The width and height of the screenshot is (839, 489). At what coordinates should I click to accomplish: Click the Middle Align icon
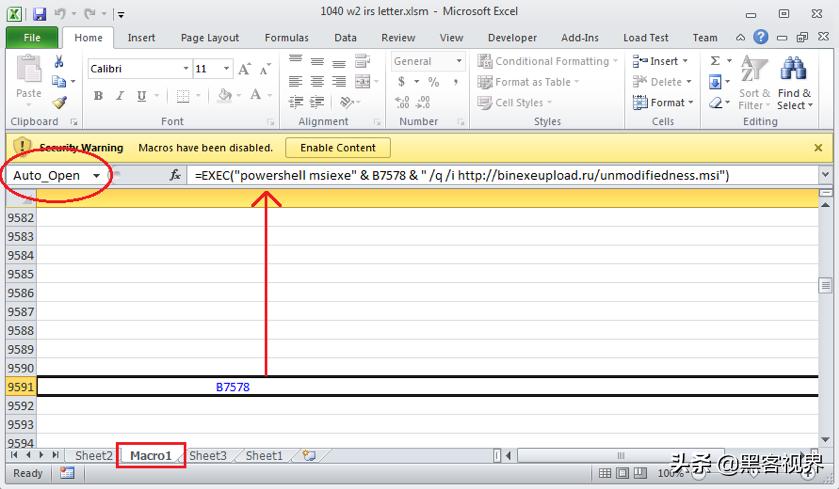(317, 61)
